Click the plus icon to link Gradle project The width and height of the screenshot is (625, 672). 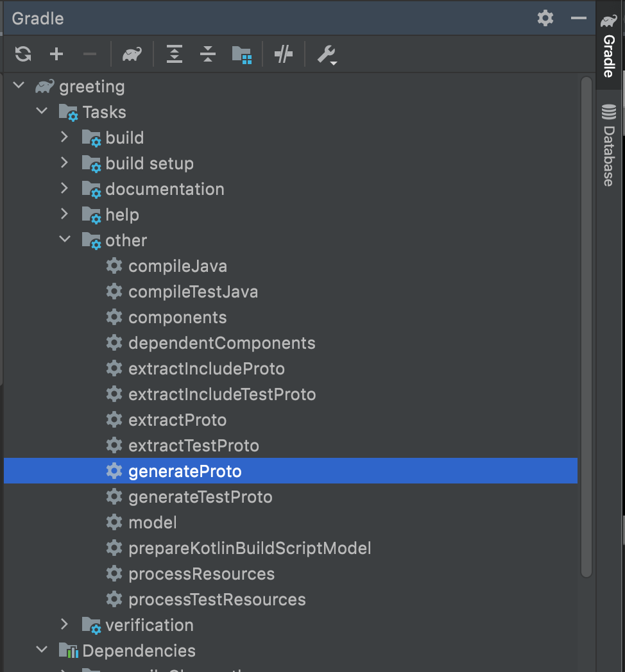click(56, 54)
